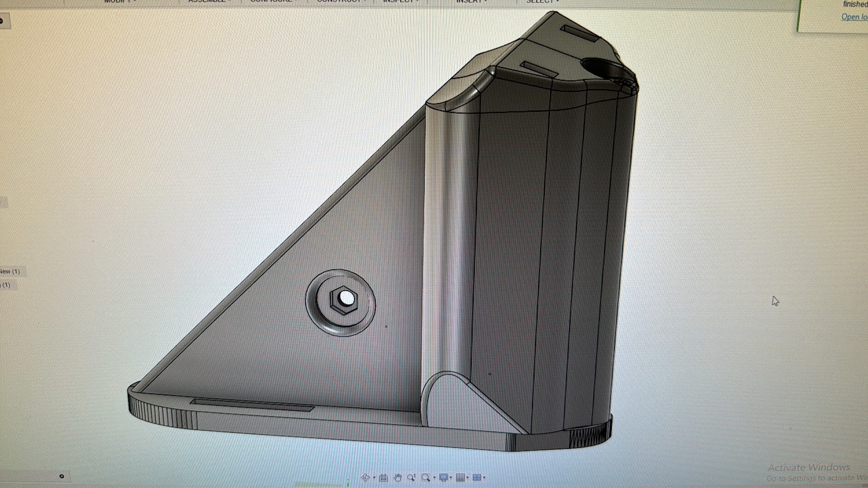The image size is (868, 488).
Task: Click the Viewports layout icon
Action: 477,478
